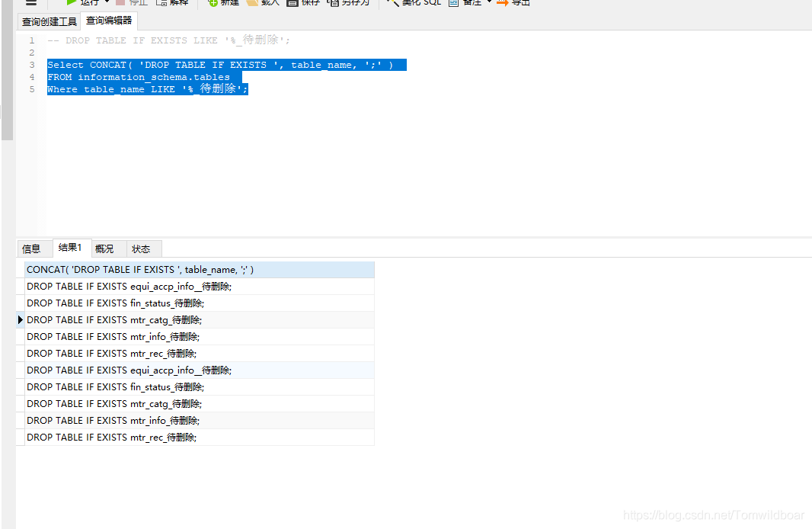
Task: Click the Where table_name LIKE line
Action: click(x=148, y=89)
